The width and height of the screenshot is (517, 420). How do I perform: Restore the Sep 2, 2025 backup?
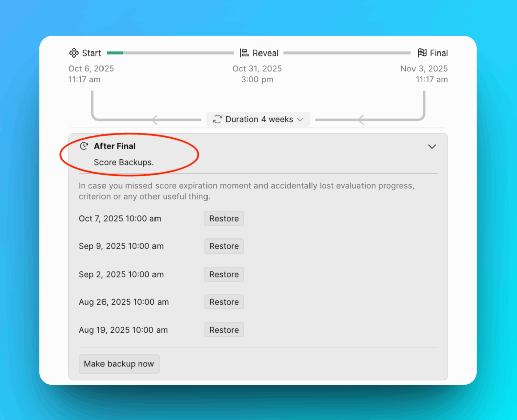pos(224,274)
